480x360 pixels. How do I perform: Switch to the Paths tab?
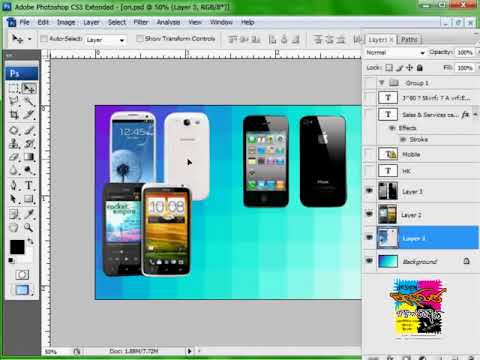click(409, 40)
